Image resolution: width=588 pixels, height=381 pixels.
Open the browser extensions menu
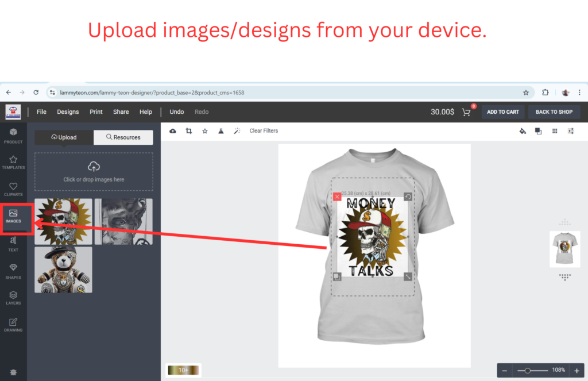[546, 93]
